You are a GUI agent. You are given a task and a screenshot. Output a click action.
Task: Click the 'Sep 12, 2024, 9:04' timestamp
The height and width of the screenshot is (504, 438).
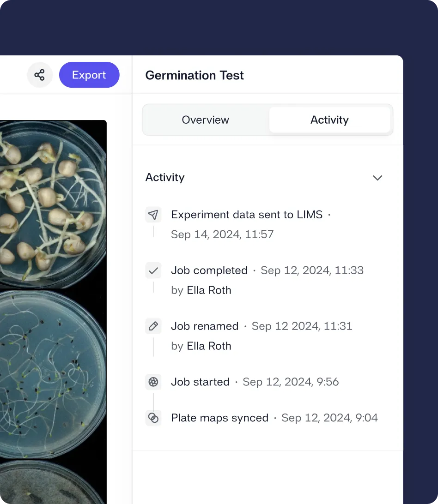pyautogui.click(x=329, y=418)
